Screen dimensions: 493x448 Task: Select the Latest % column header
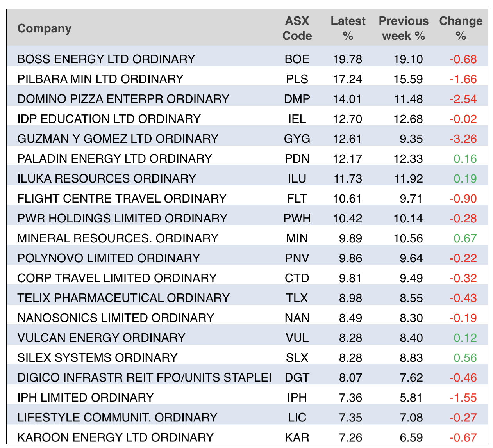pos(348,28)
